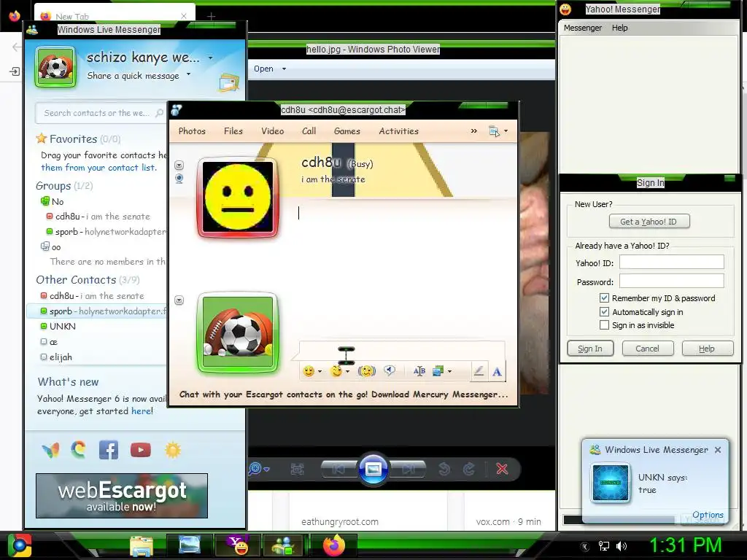Click the Facebook icon in Messenger footer

pyautogui.click(x=109, y=450)
